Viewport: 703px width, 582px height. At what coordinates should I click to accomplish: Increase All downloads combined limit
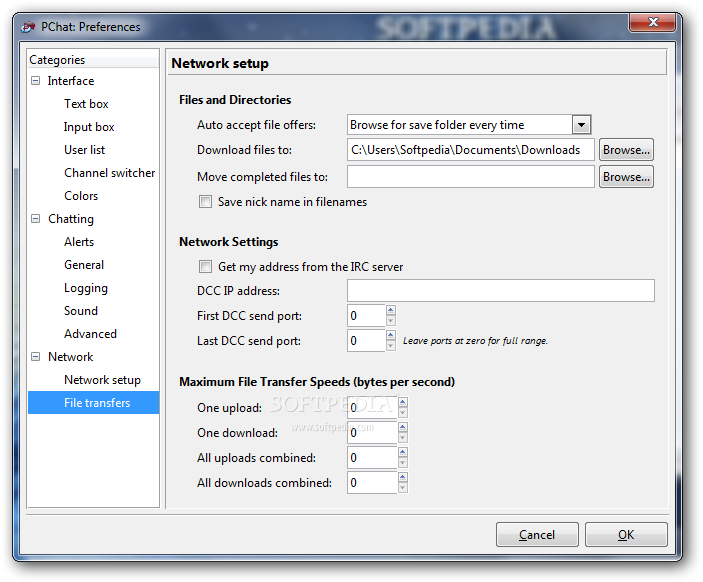(403, 478)
